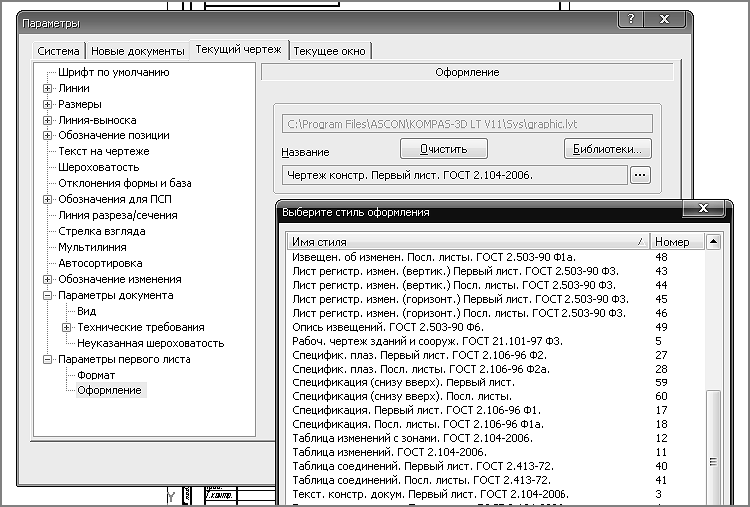Collapse the Параметры документа node
Image resolution: width=750 pixels, height=507 pixels.
pyautogui.click(x=47, y=296)
